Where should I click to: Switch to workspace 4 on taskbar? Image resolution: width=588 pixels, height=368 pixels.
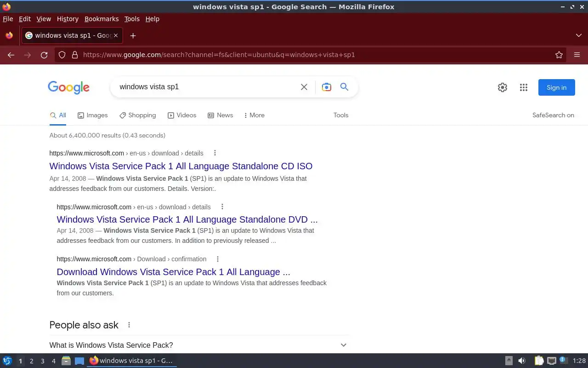53,361
